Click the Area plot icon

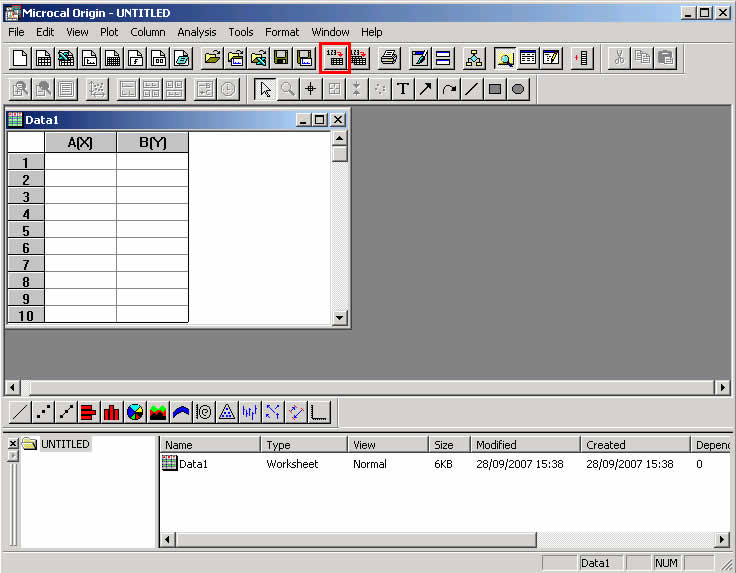(158, 412)
